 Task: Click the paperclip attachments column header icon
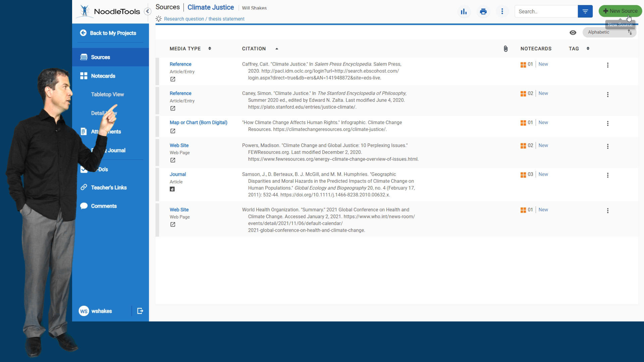[x=505, y=49]
